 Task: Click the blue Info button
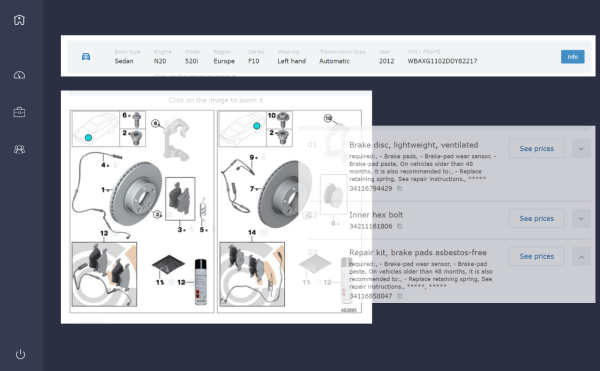coord(572,57)
